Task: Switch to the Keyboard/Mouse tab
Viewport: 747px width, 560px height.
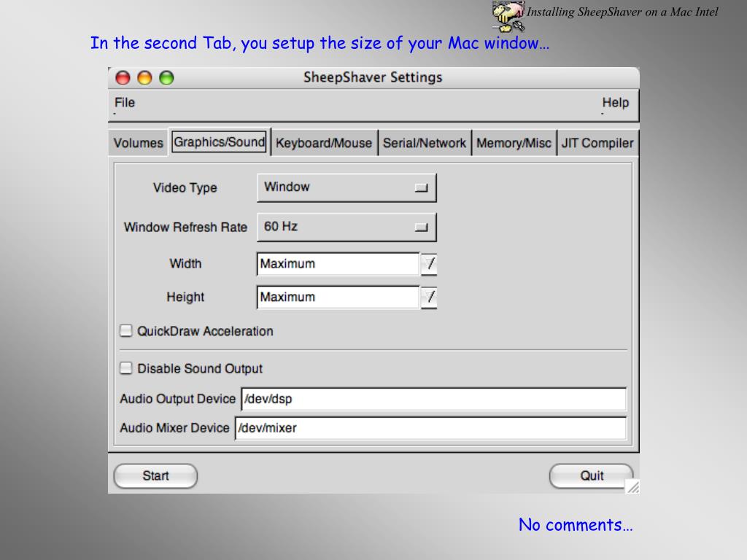Action: [324, 143]
